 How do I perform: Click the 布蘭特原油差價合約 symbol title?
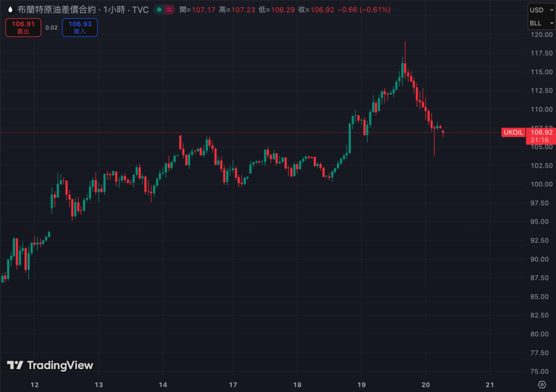click(56, 10)
